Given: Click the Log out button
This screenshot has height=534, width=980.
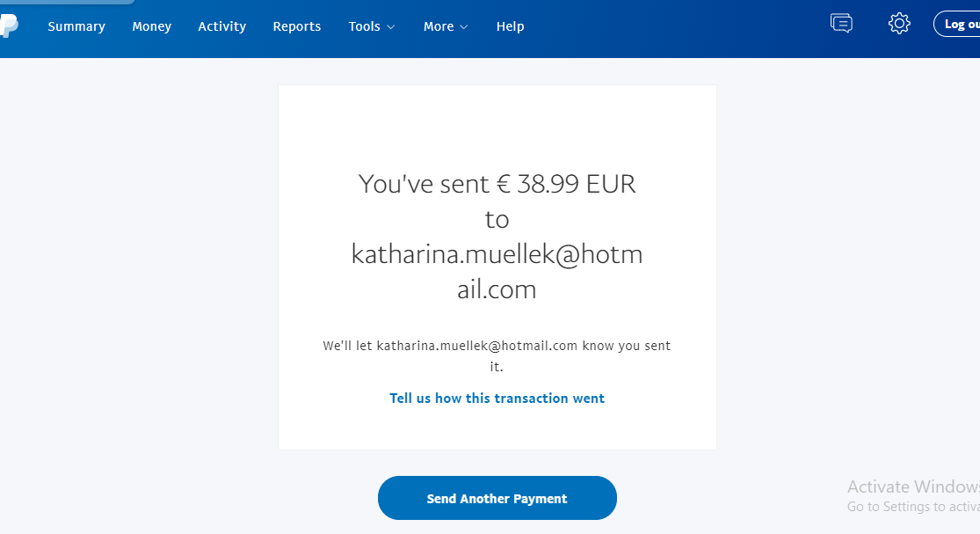Looking at the screenshot, I should click(957, 25).
